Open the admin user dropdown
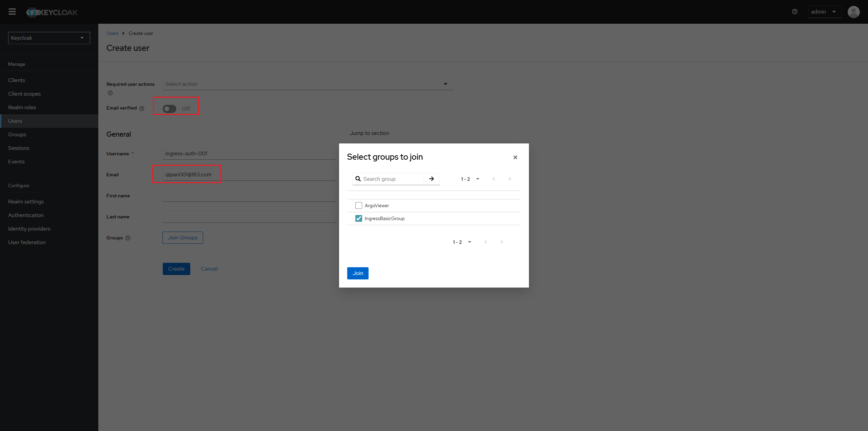The height and width of the screenshot is (431, 868). [x=825, y=12]
